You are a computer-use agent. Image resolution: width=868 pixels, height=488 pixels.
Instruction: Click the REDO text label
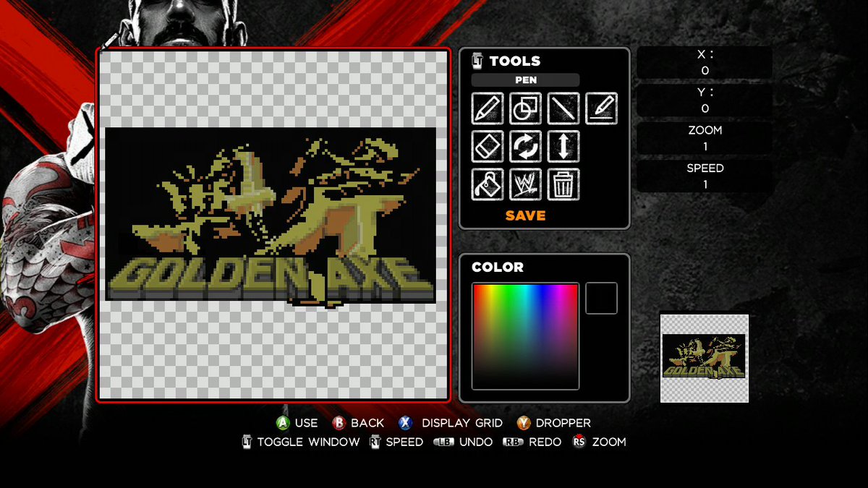545,442
